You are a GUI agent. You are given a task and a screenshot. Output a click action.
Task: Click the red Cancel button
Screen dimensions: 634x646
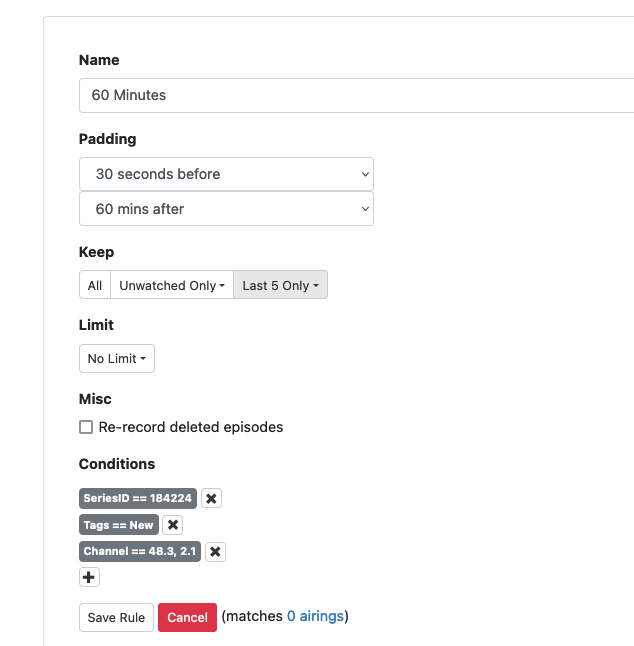[x=187, y=617]
